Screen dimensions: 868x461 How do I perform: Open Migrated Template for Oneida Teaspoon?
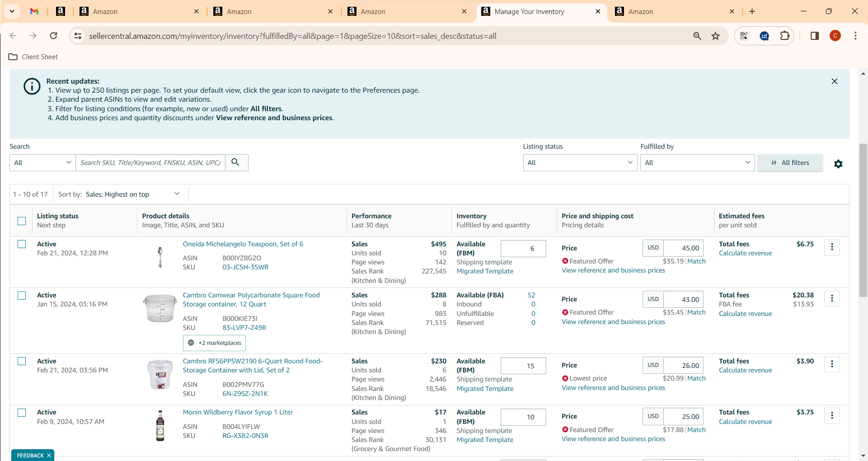[485, 271]
